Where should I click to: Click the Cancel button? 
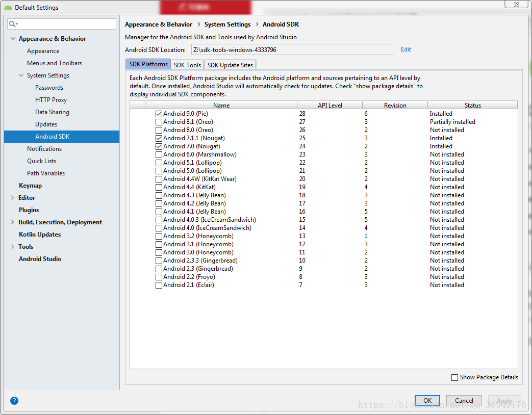[x=464, y=401]
